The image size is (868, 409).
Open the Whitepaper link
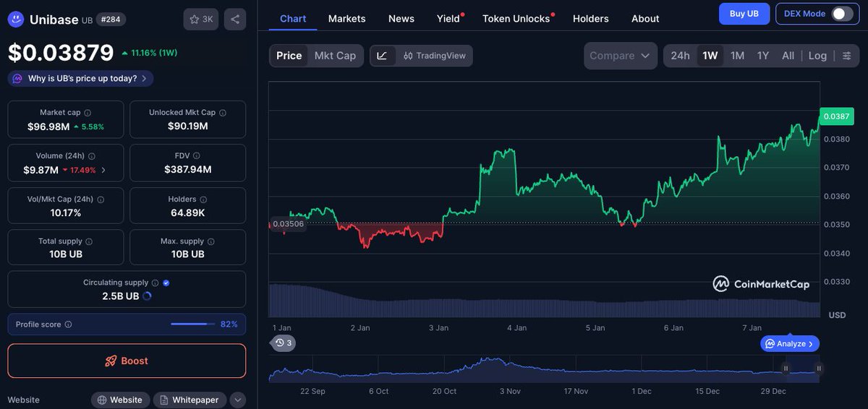(190, 400)
